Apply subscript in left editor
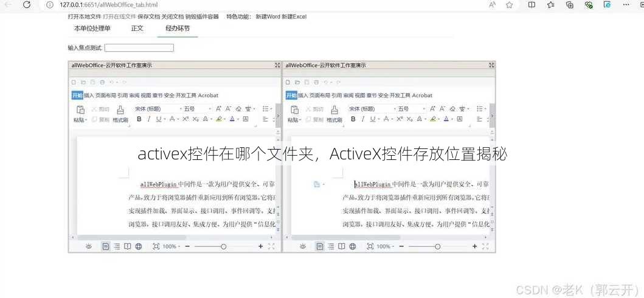 tap(195, 119)
